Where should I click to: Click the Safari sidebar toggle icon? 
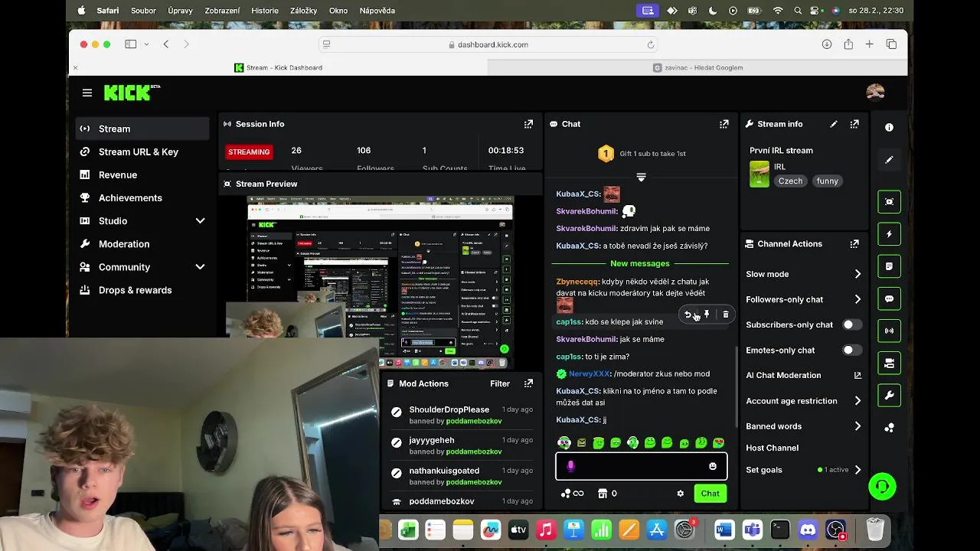131,44
